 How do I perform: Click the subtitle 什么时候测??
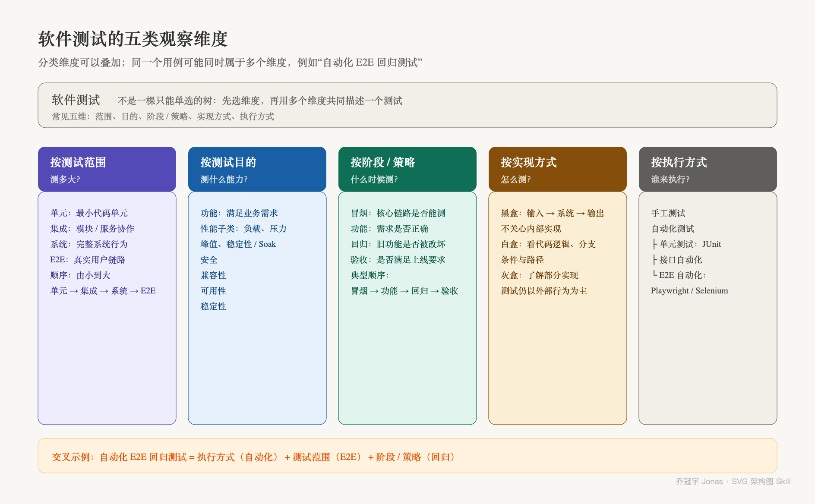(374, 180)
